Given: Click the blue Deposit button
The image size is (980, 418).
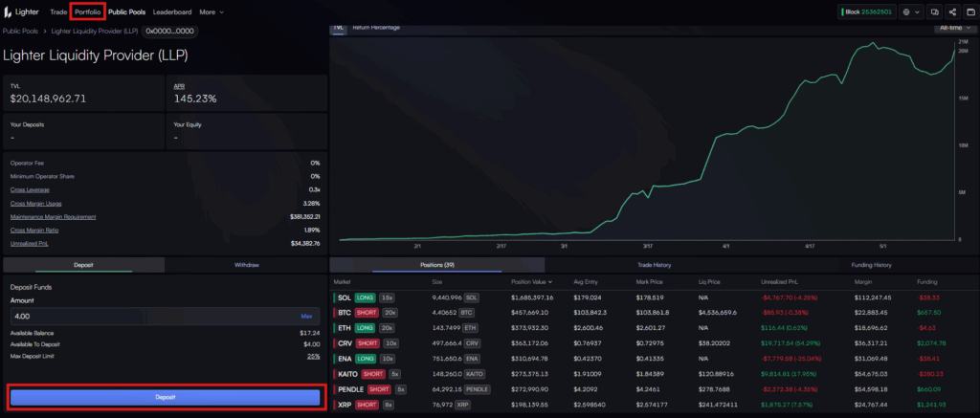Looking at the screenshot, I should pyautogui.click(x=166, y=397).
